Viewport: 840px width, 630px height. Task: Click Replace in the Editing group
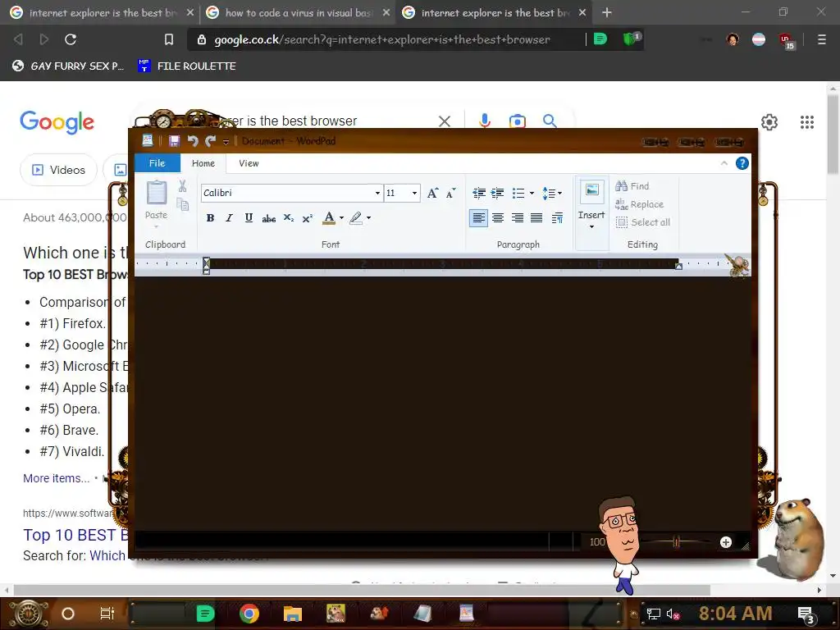tap(639, 204)
